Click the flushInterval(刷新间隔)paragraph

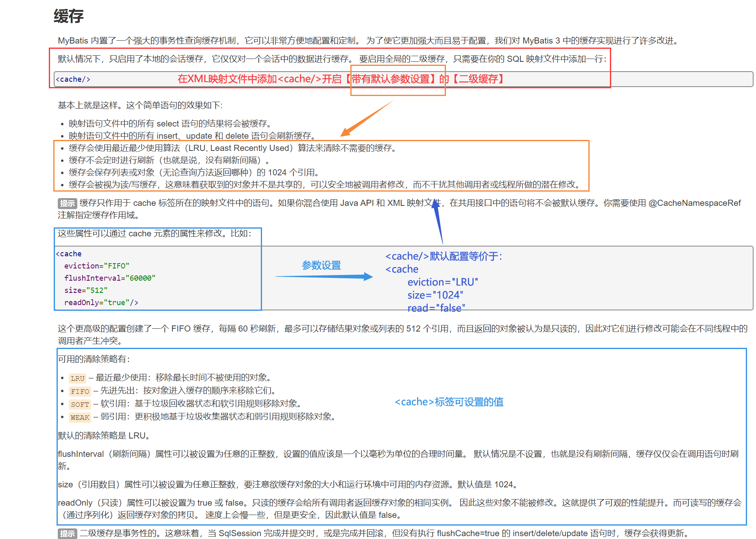[398, 460]
